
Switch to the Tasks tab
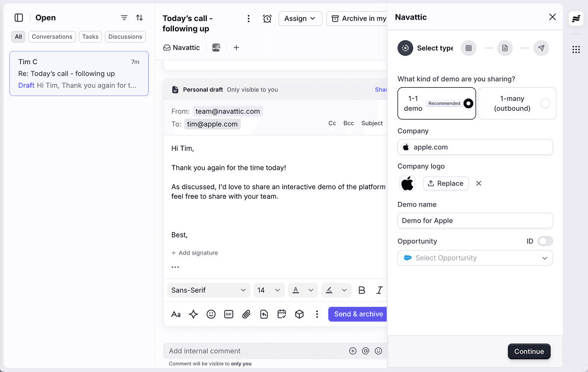tap(90, 36)
